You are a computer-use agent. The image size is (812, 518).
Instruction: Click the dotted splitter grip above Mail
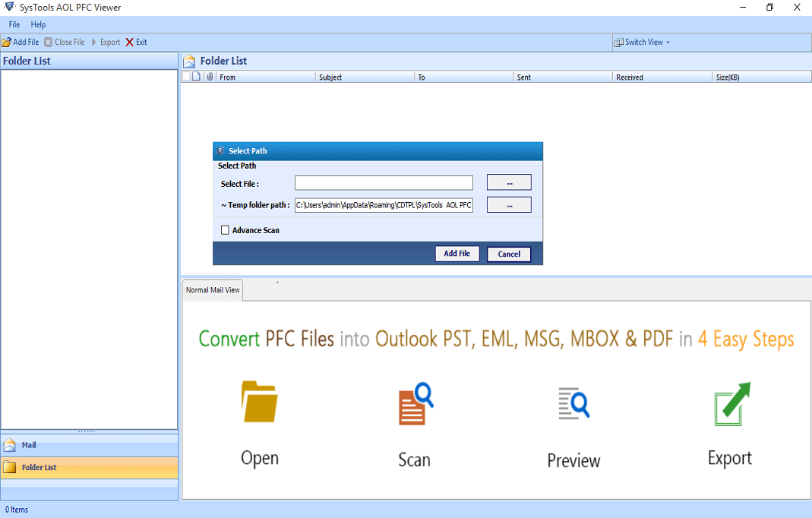coord(87,431)
